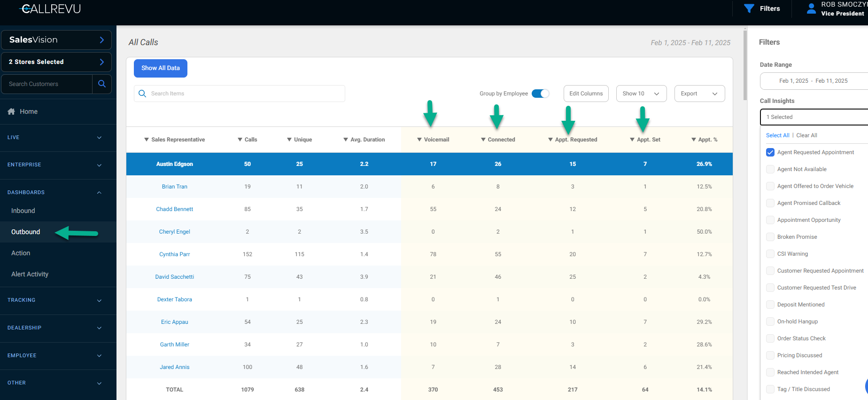Select the Alert Activity menu item

coord(30,274)
